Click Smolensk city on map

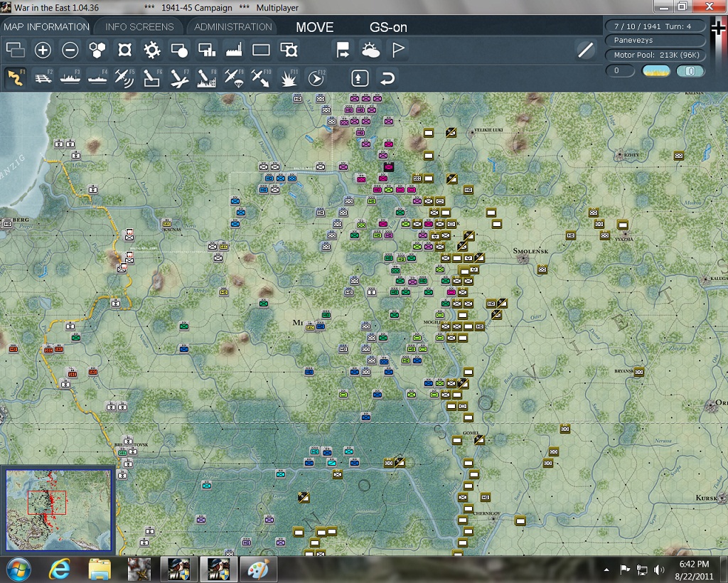point(523,257)
